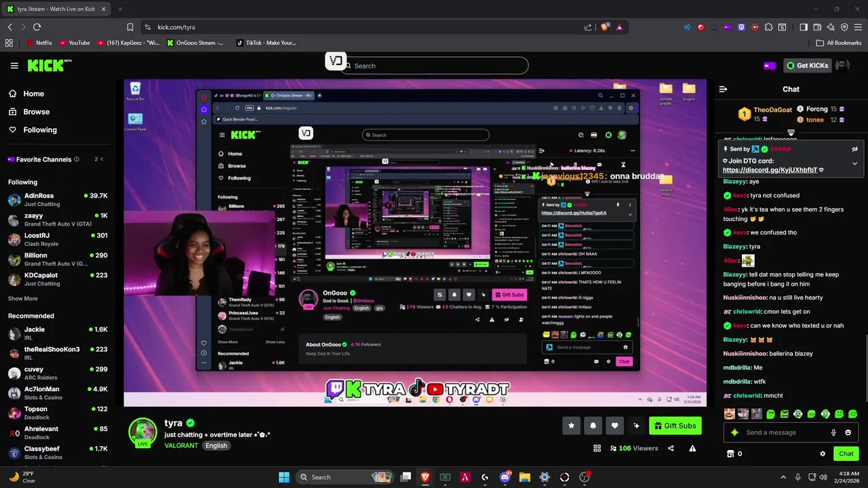Open the browser extensions puzzle icon
The width and height of the screenshot is (868, 488).
click(768, 27)
